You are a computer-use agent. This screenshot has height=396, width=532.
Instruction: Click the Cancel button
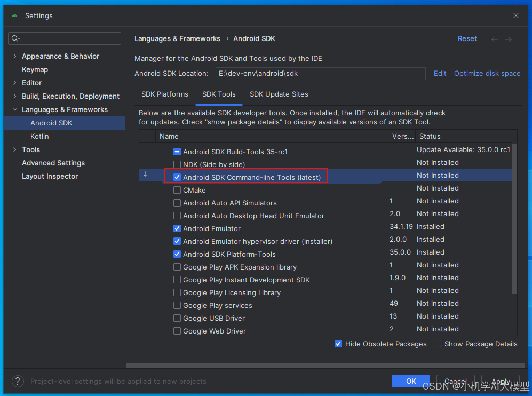click(x=455, y=381)
